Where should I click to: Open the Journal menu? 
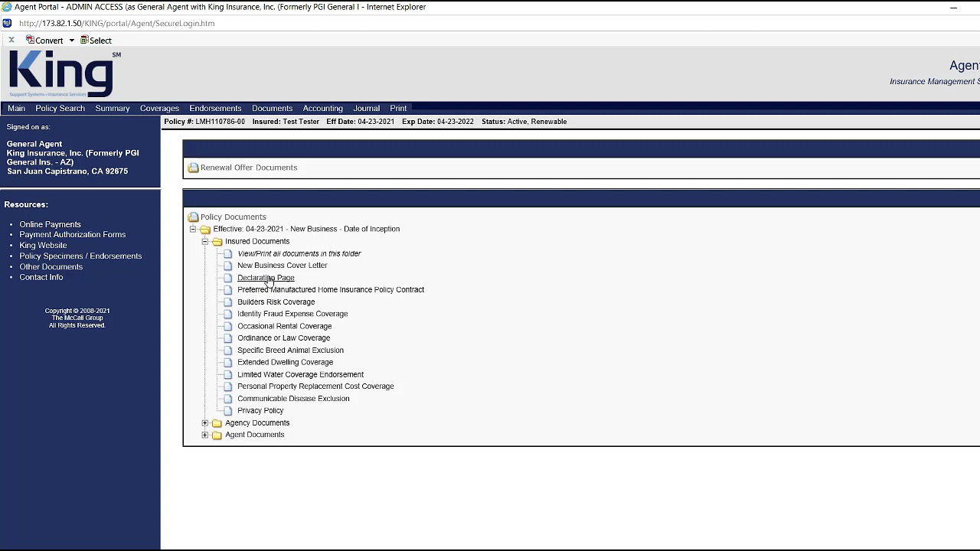pos(366,108)
